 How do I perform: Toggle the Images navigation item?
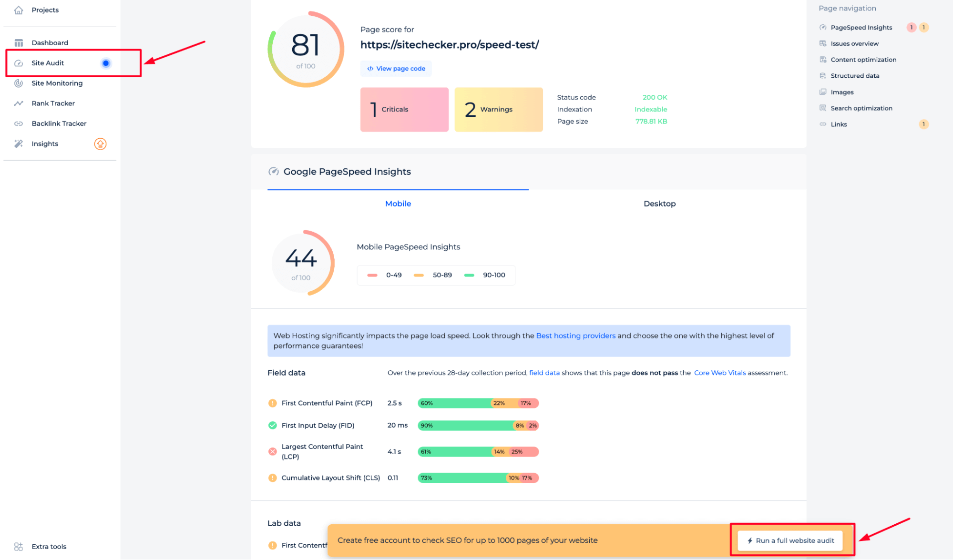(841, 92)
